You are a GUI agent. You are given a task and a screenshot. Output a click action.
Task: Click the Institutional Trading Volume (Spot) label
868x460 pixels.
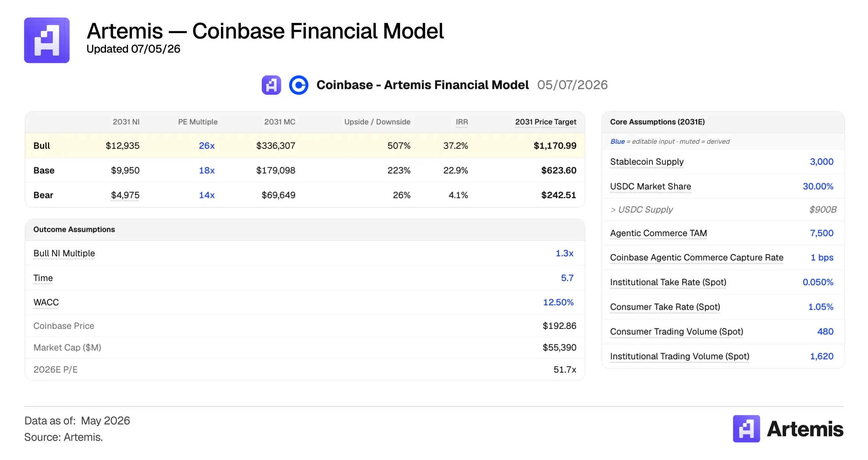click(x=679, y=356)
